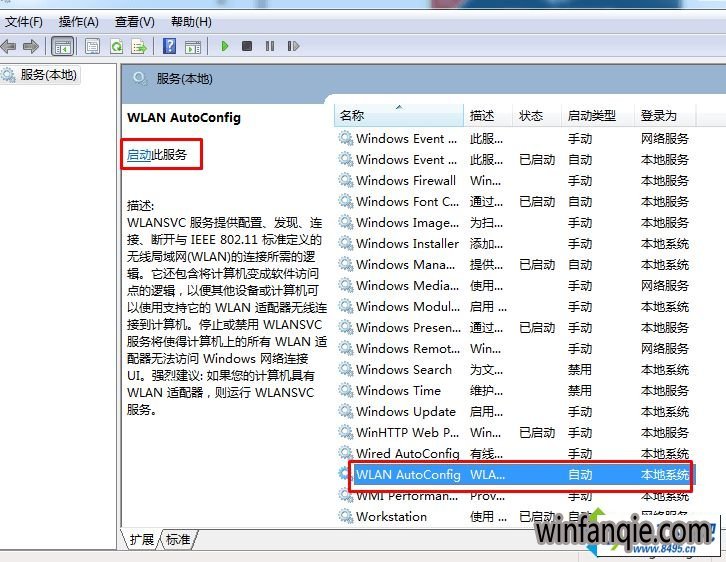The width and height of the screenshot is (726, 562).
Task: Click the blue Help question mark icon
Action: tap(169, 46)
